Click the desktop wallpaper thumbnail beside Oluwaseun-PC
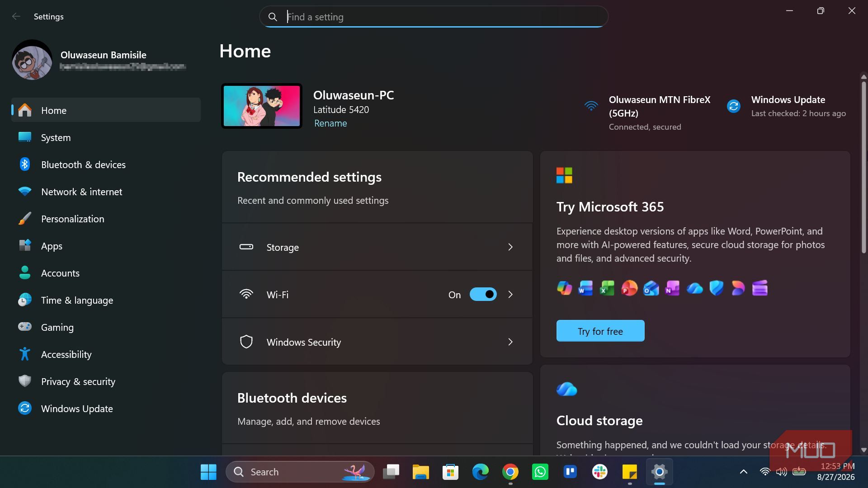Screen dimensions: 868x488 262,106
